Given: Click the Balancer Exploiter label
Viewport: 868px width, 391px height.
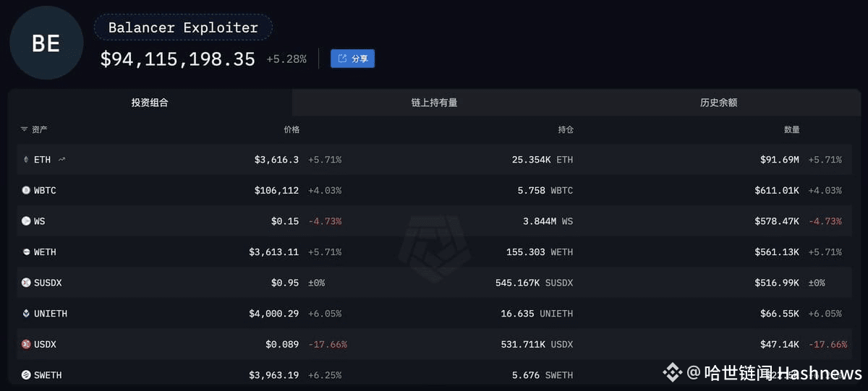Looking at the screenshot, I should (183, 27).
